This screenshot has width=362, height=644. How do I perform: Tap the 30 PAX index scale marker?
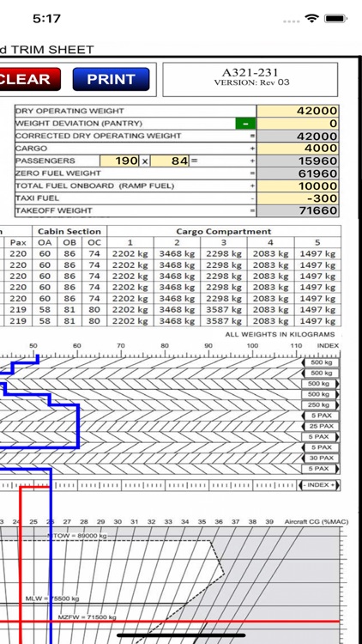pyautogui.click(x=321, y=458)
